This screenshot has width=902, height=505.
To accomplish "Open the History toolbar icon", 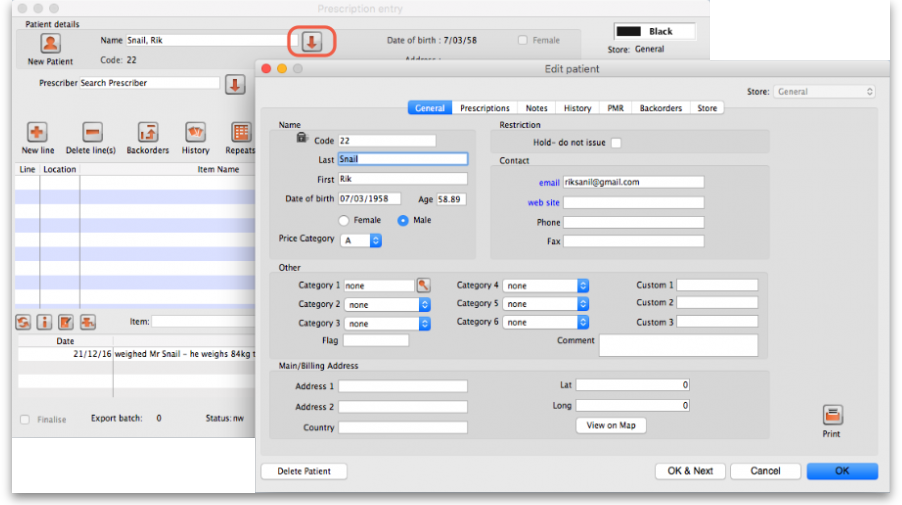I will (195, 133).
